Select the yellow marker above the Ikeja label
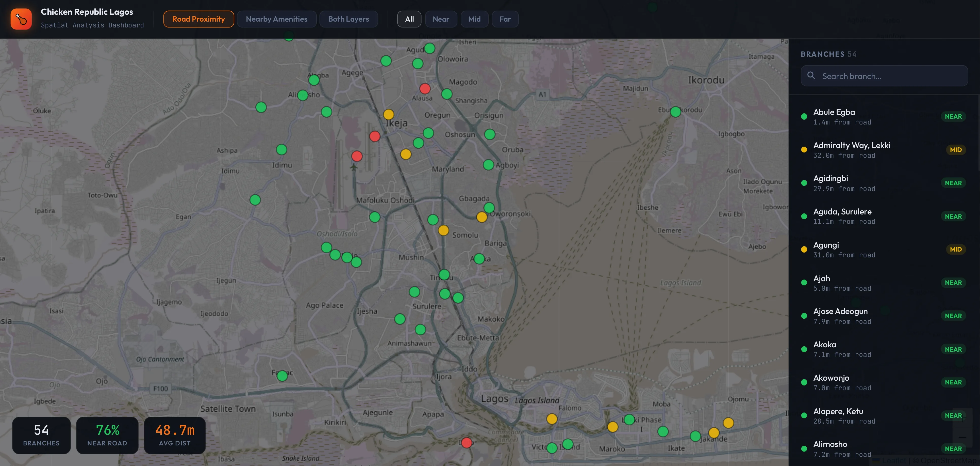This screenshot has width=980, height=466. click(x=388, y=114)
